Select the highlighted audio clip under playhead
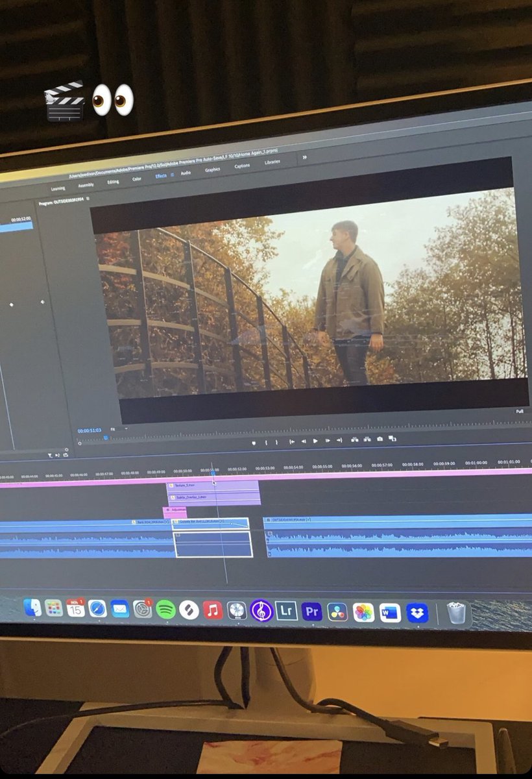Viewport: 532px width, 779px height. pyautogui.click(x=213, y=544)
